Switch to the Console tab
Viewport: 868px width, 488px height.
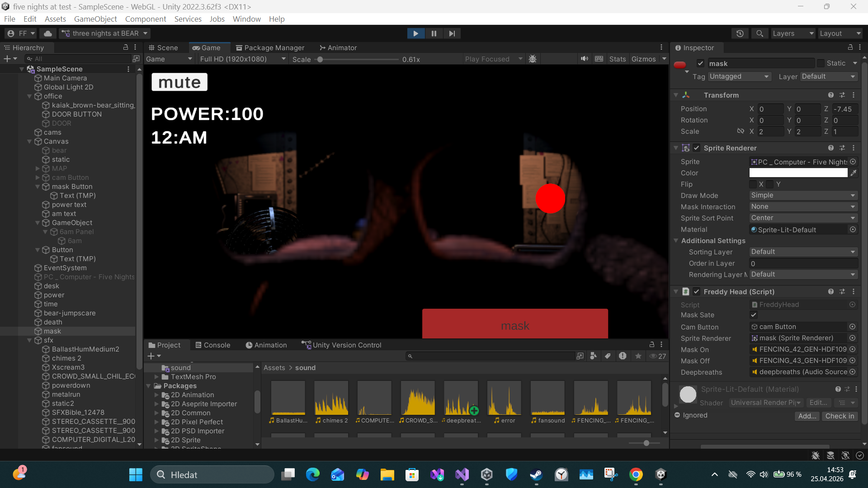[x=212, y=345]
